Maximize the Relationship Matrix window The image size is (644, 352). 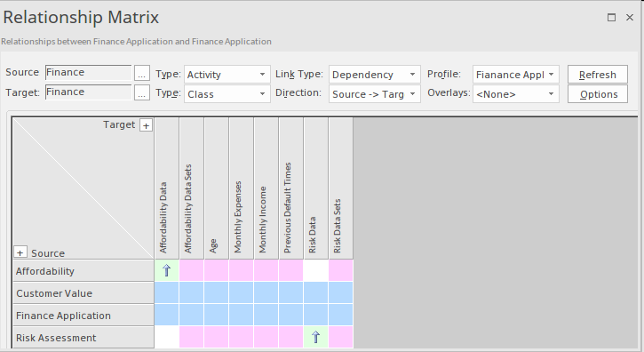pyautogui.click(x=611, y=17)
